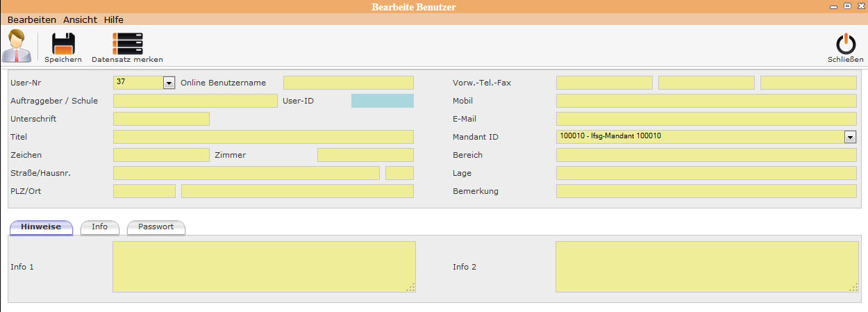Switch to the Passwort tab
868x312 pixels.
click(x=156, y=227)
